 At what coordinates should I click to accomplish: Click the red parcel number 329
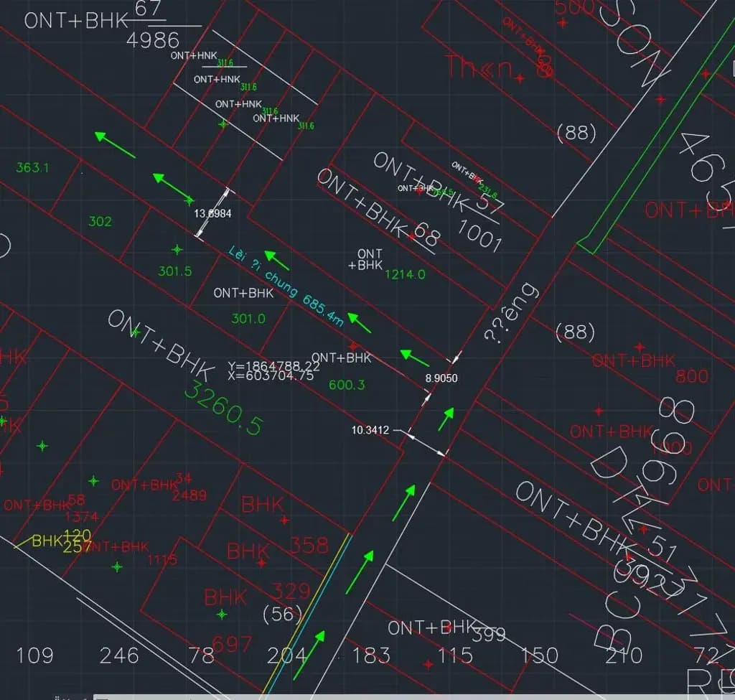(291, 591)
